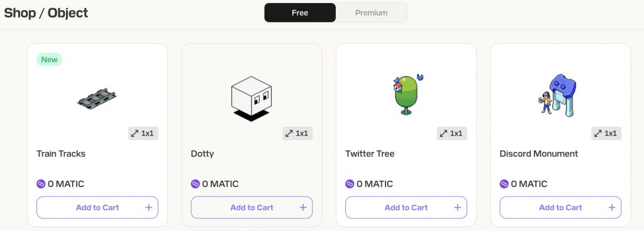Click the MATIC coin icon under Train Tracks

click(x=41, y=184)
